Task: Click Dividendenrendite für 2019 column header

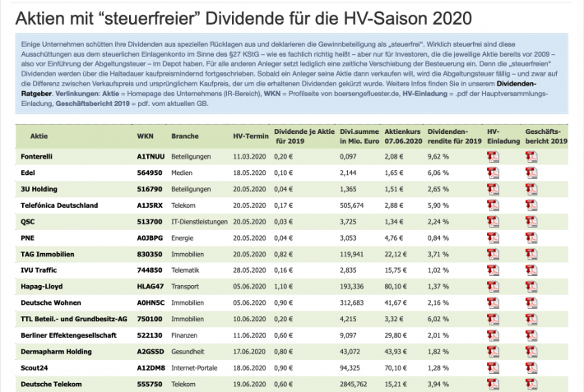Action: (454, 136)
